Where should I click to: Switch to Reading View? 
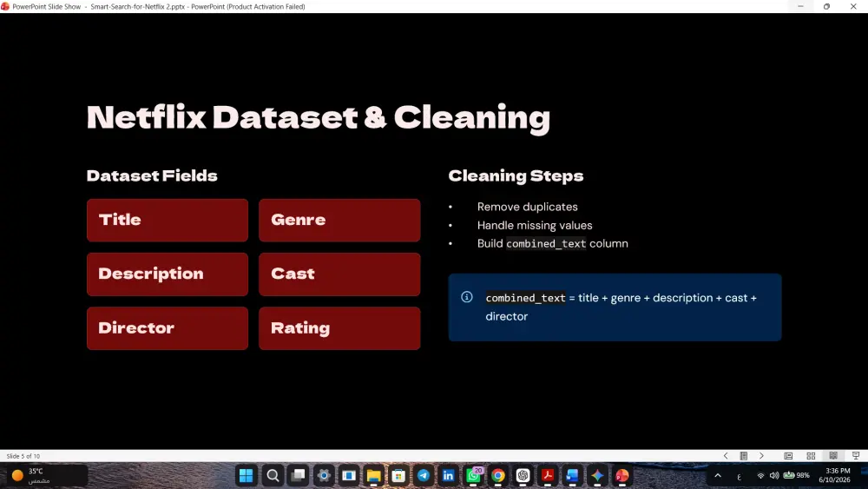tap(833, 456)
